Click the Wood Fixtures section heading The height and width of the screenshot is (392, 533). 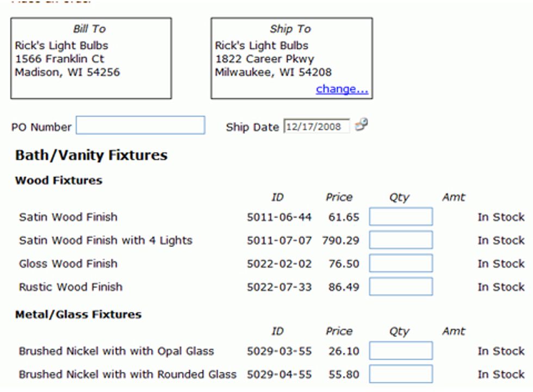click(x=58, y=181)
